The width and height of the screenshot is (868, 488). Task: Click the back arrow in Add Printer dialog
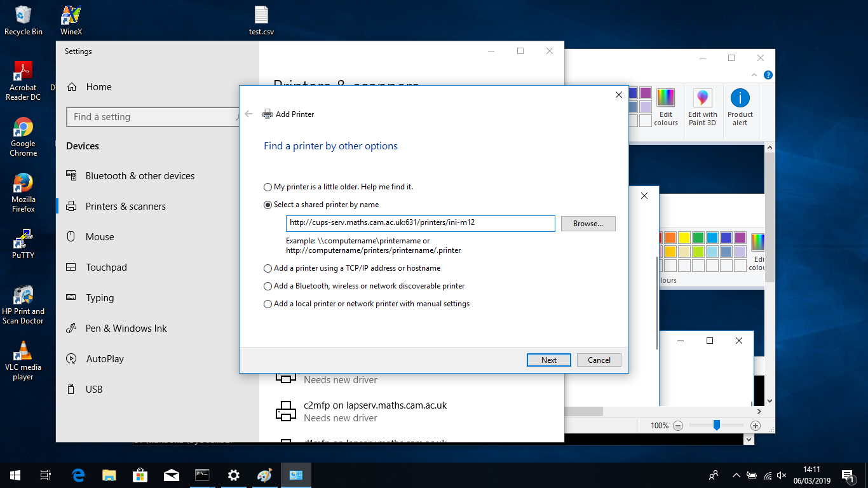(x=248, y=114)
